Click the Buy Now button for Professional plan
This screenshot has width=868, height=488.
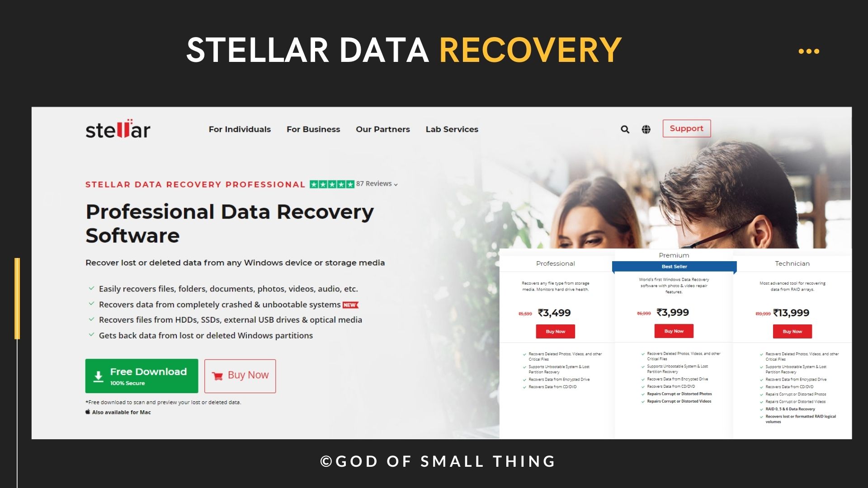pyautogui.click(x=555, y=332)
